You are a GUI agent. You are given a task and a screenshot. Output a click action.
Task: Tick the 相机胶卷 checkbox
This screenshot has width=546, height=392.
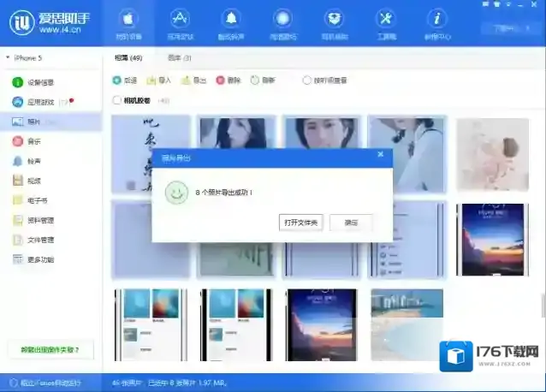pos(116,101)
